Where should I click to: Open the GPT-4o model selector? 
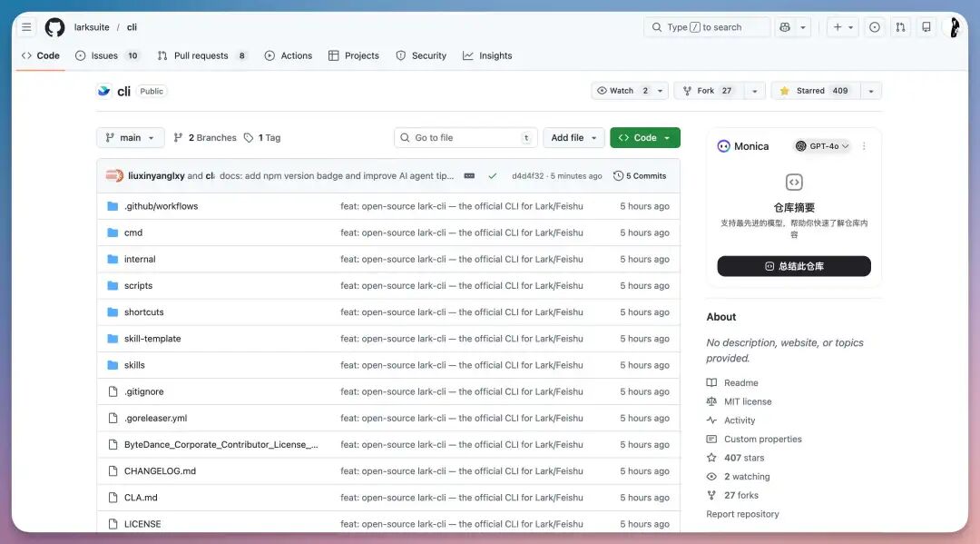click(822, 146)
